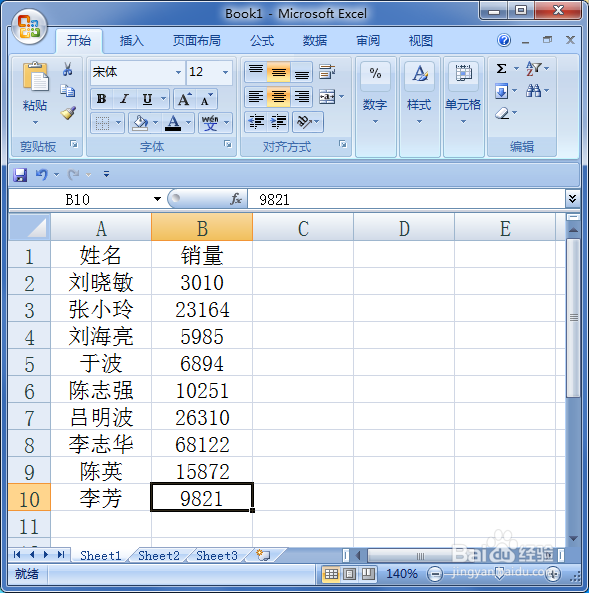
Task: Toggle Bold formatting
Action: click(x=101, y=99)
